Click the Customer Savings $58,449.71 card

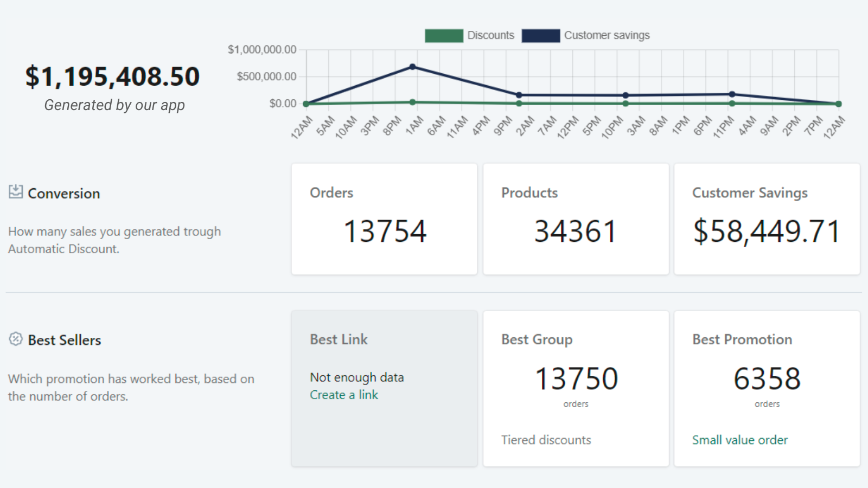pos(767,219)
